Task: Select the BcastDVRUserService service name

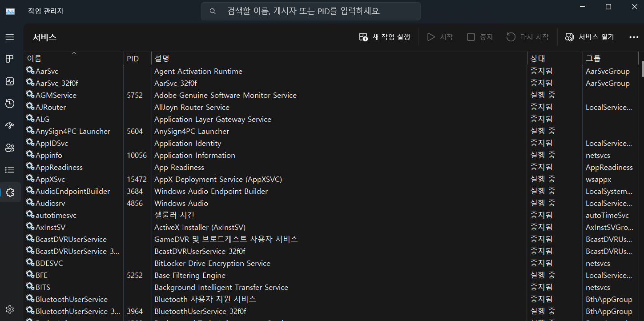Action: click(71, 239)
